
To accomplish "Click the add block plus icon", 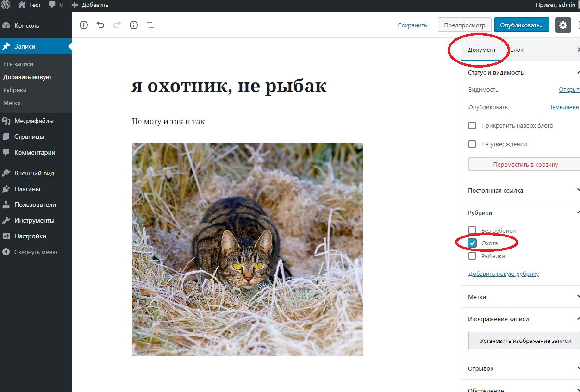I will click(84, 25).
